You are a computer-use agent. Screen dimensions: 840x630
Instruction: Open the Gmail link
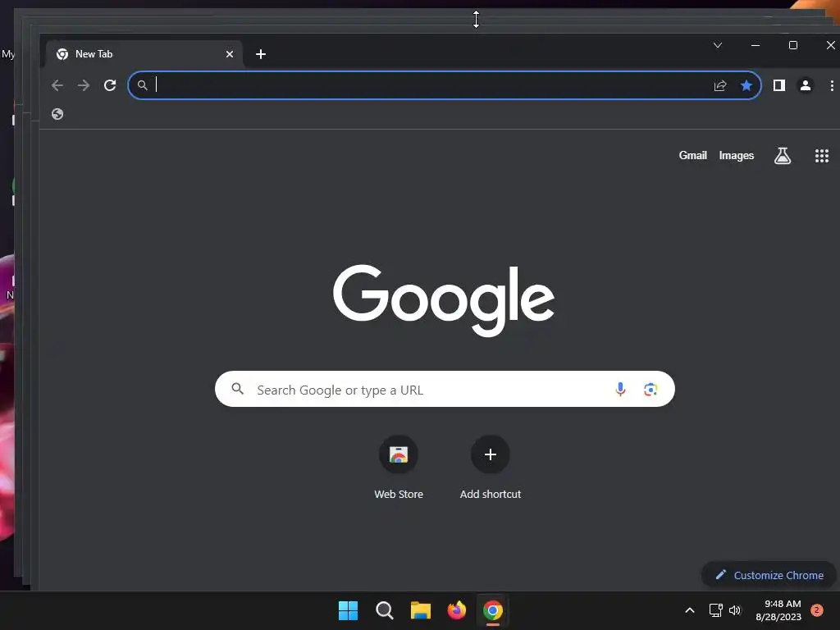click(x=692, y=155)
